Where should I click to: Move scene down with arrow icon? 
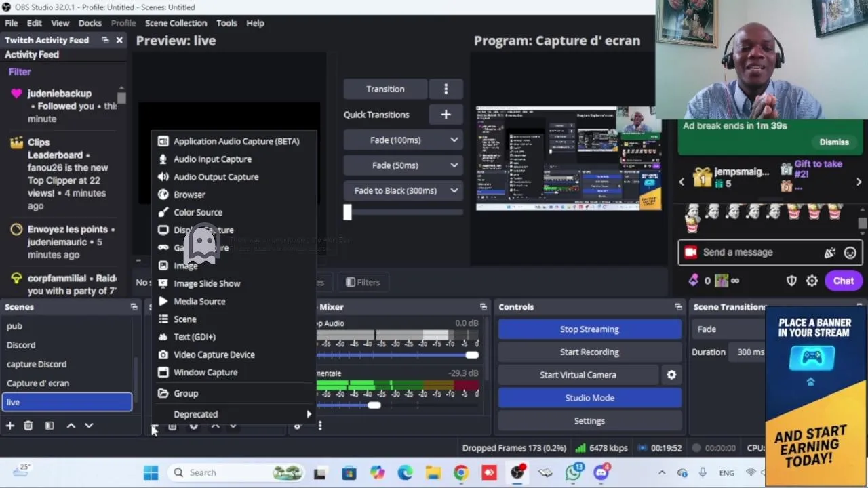[x=89, y=426]
